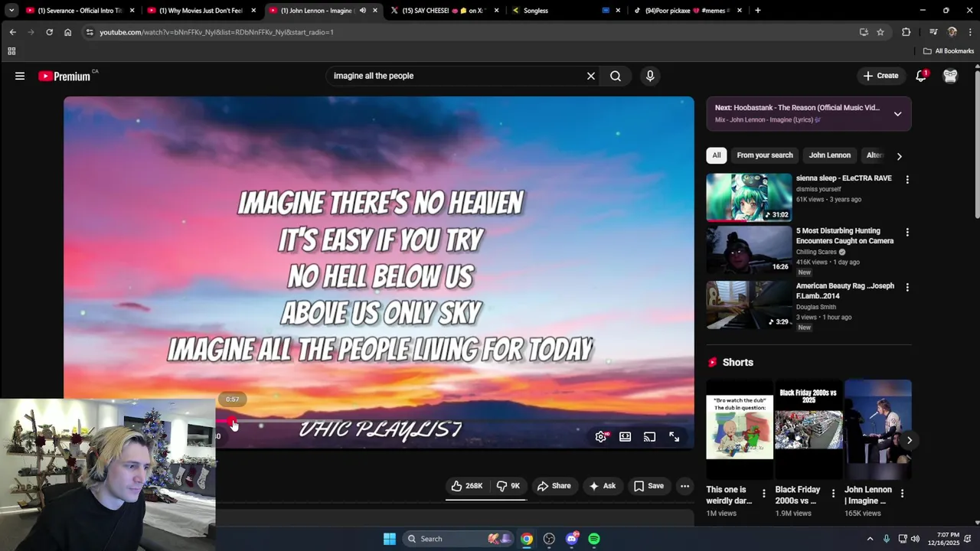Select From your search chip
The image size is (980, 551).
point(765,155)
